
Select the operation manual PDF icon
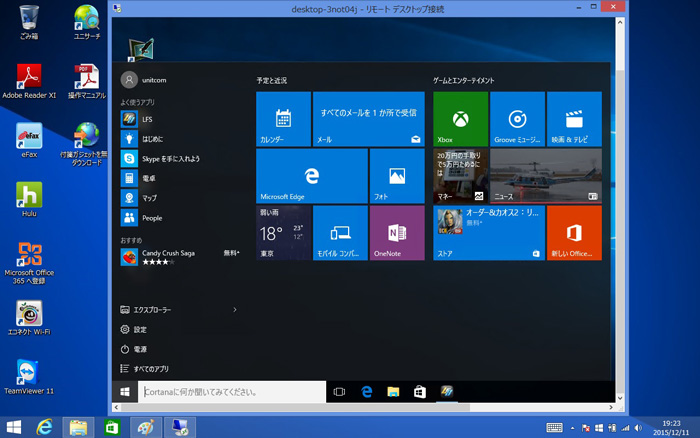point(87,81)
